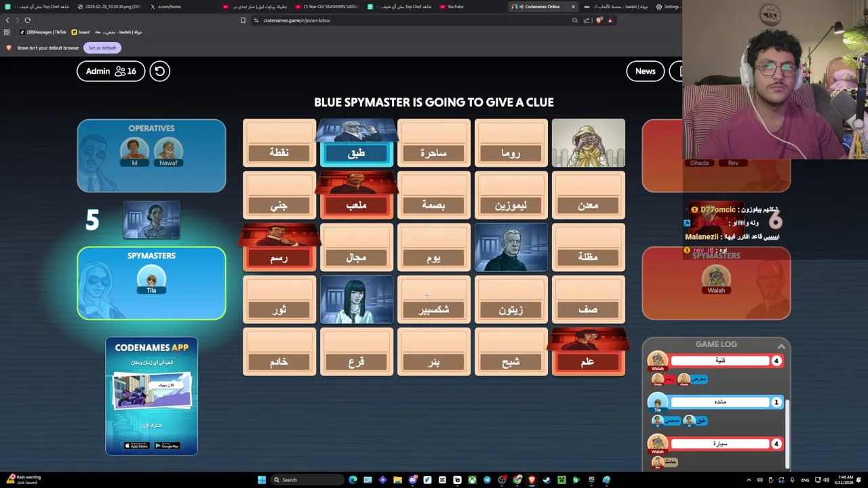Click the zoom magnifier icon in address bar
This screenshot has width=868, height=488.
click(575, 20)
